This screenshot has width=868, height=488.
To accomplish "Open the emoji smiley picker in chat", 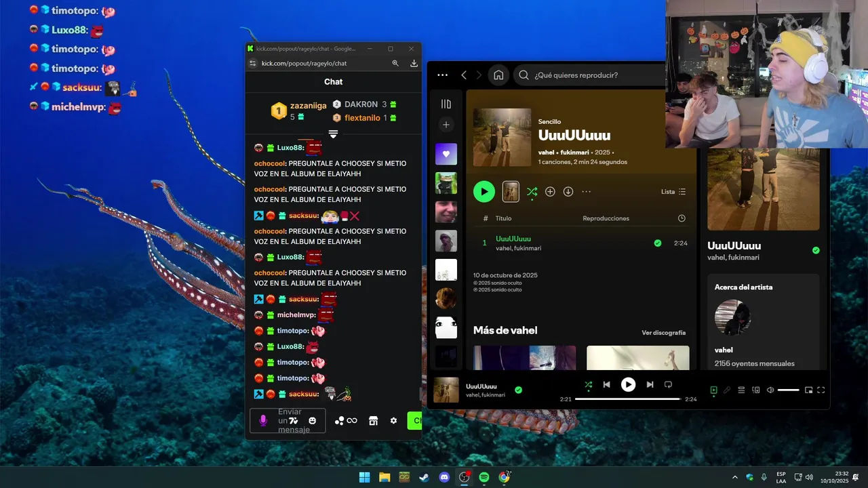I will click(x=313, y=420).
